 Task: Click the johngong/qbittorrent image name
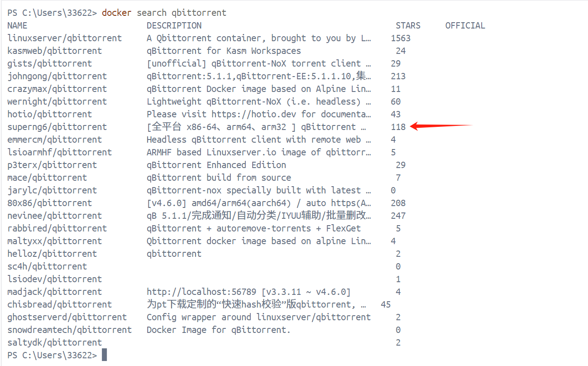click(57, 77)
